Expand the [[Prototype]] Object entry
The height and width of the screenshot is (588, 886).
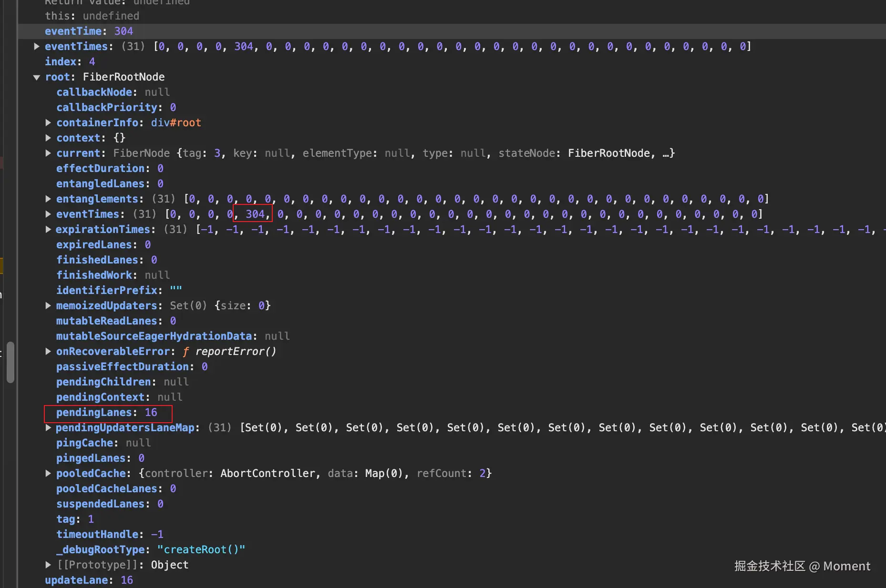pyautogui.click(x=48, y=565)
